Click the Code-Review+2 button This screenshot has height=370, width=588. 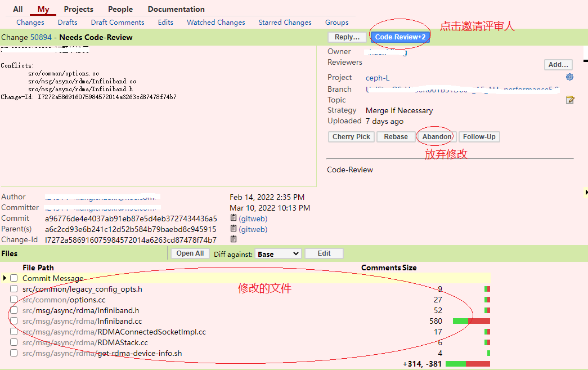400,36
